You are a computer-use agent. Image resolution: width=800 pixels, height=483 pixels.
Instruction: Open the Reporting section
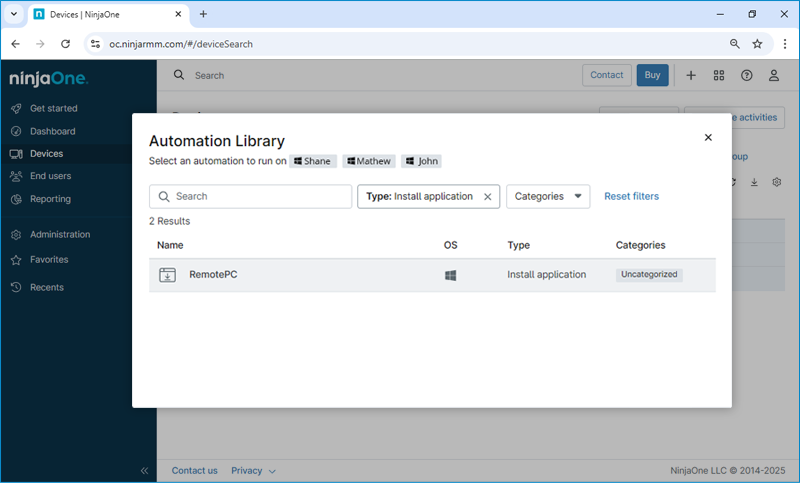point(50,199)
